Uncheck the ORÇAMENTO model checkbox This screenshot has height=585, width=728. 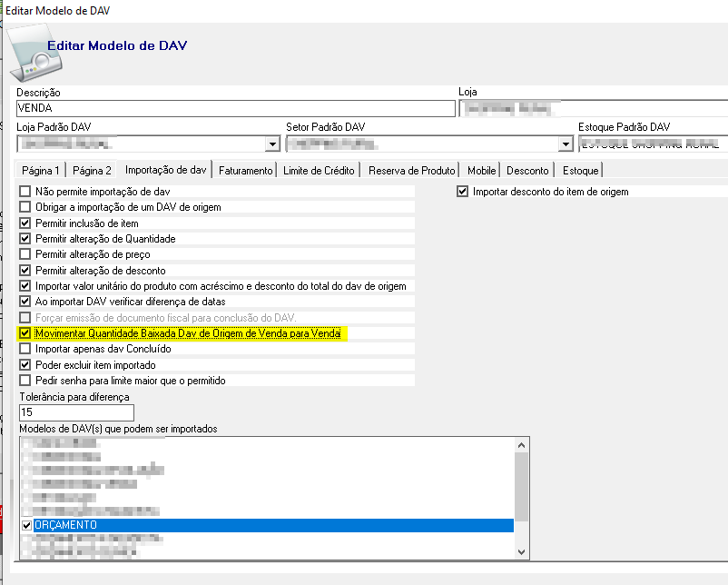click(x=27, y=526)
